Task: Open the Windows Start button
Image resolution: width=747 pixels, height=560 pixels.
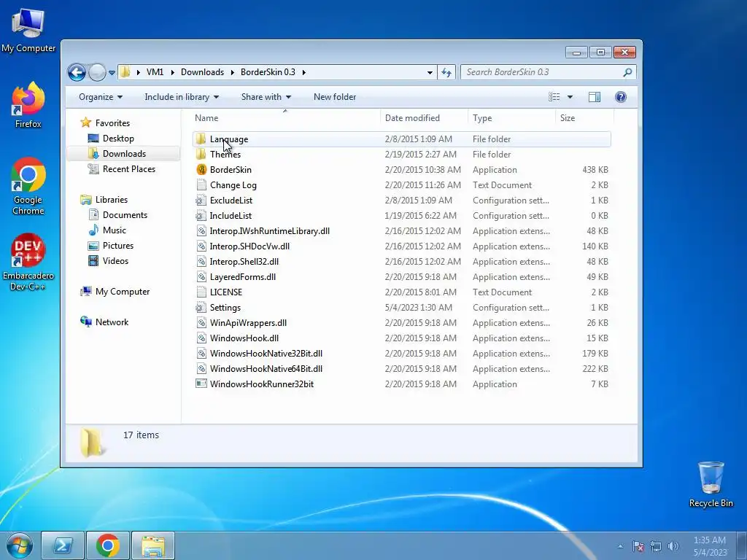Action: pos(20,545)
